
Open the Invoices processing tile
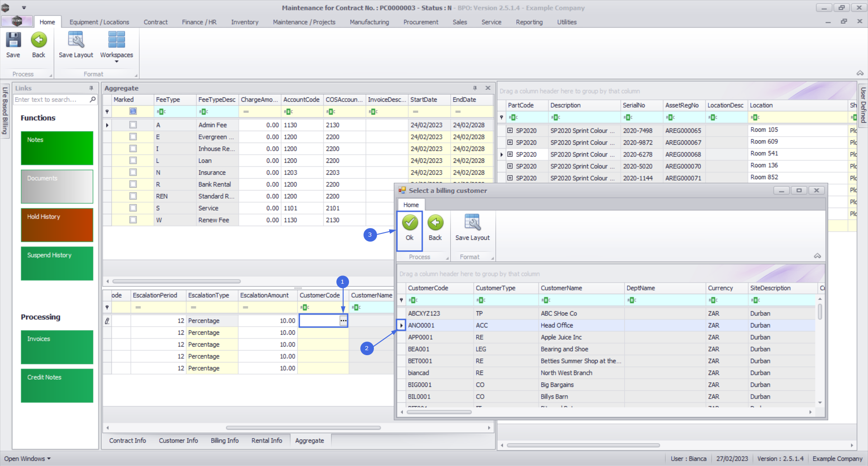coord(57,347)
